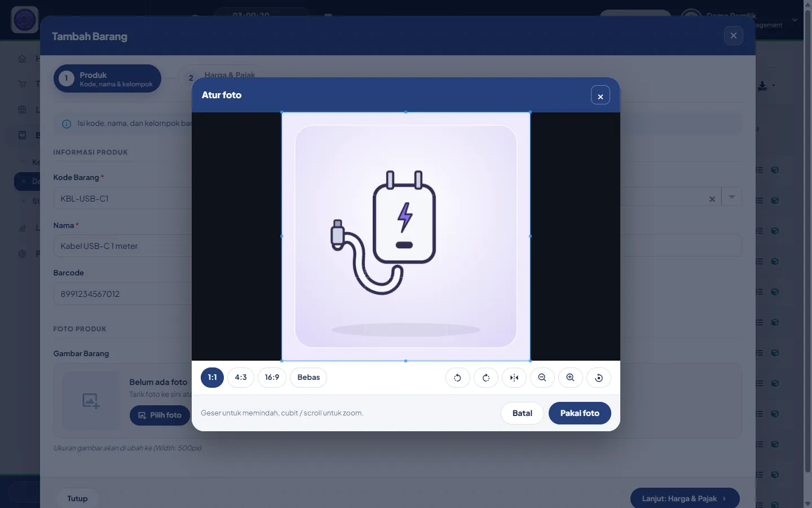Click Batal to cancel the photo edit
Screen dimensions: 812x508
522,413
